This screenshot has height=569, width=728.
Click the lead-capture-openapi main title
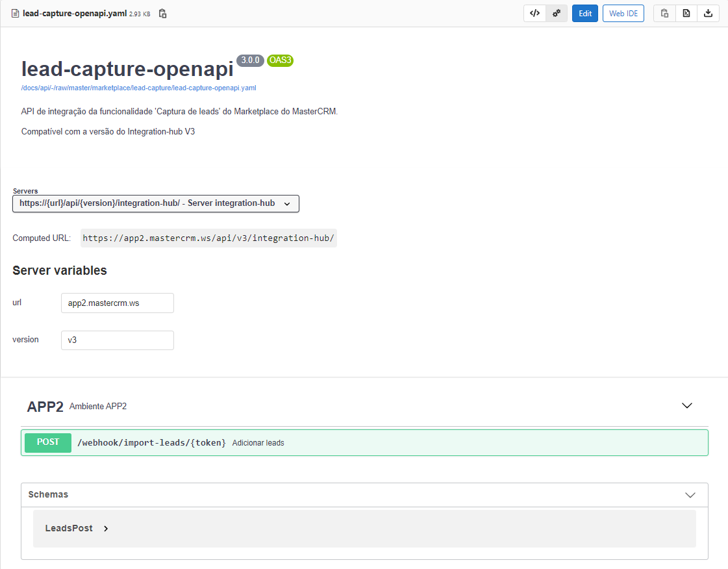point(127,69)
